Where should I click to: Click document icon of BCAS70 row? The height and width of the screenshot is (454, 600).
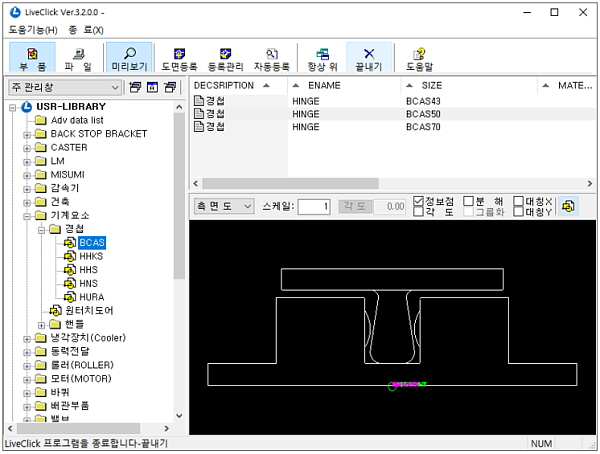[x=199, y=127]
